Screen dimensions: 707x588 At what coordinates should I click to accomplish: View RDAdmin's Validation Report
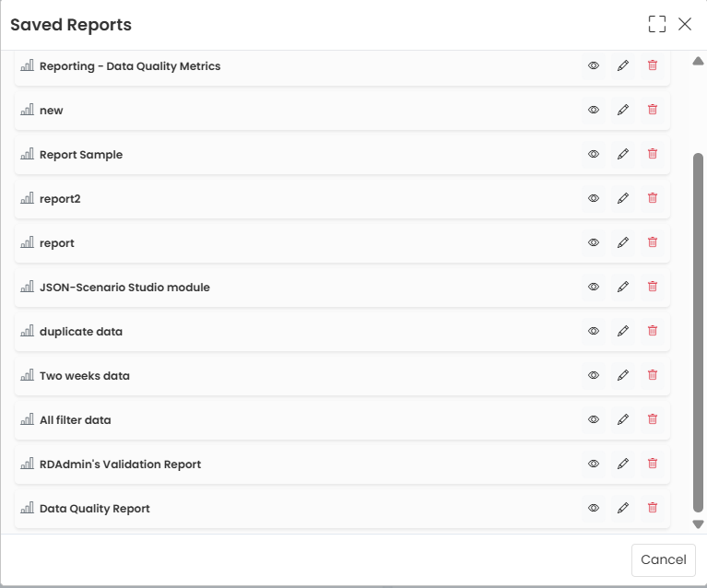click(594, 464)
